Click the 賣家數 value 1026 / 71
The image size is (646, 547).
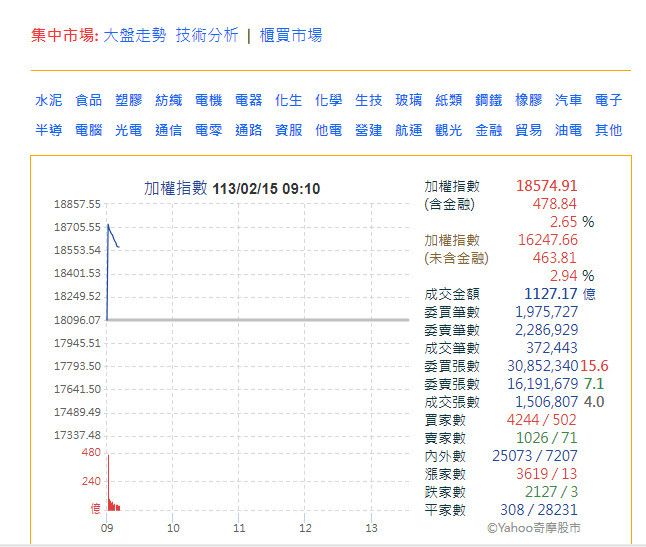(546, 438)
